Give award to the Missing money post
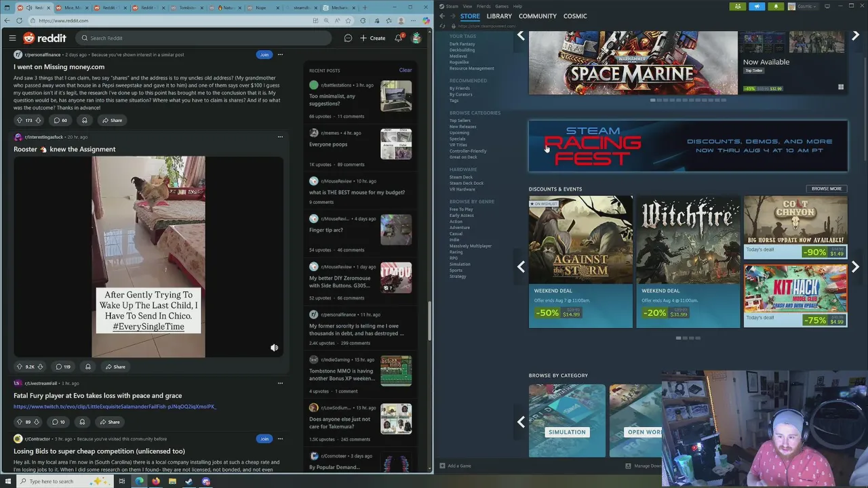 84,120
